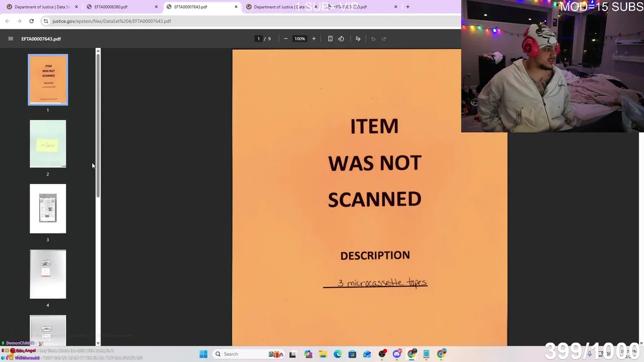
Task: Click the page number input field
Action: click(x=259, y=39)
